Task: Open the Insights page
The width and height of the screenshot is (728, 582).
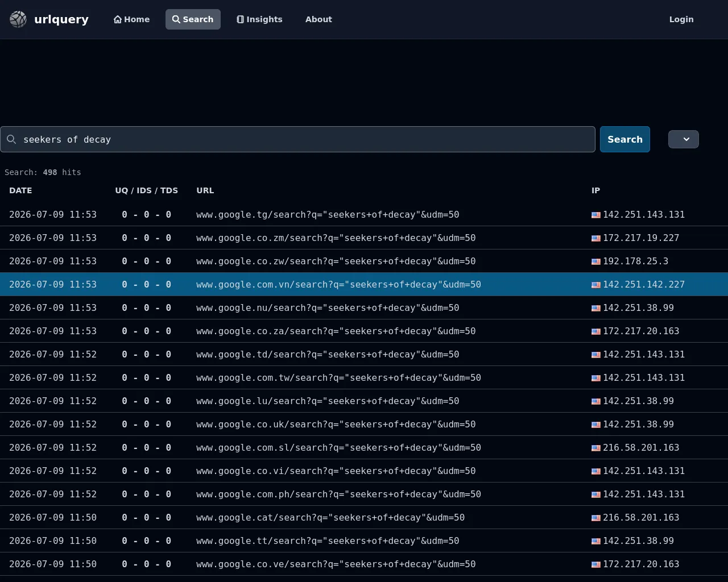Action: click(x=259, y=19)
